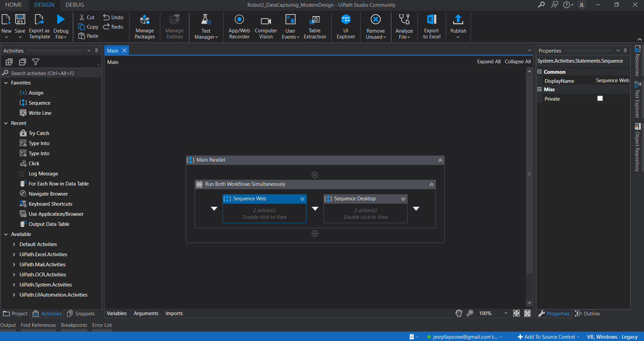This screenshot has width=644, height=341.
Task: Open the zoom percentage dropdown
Action: 506,313
